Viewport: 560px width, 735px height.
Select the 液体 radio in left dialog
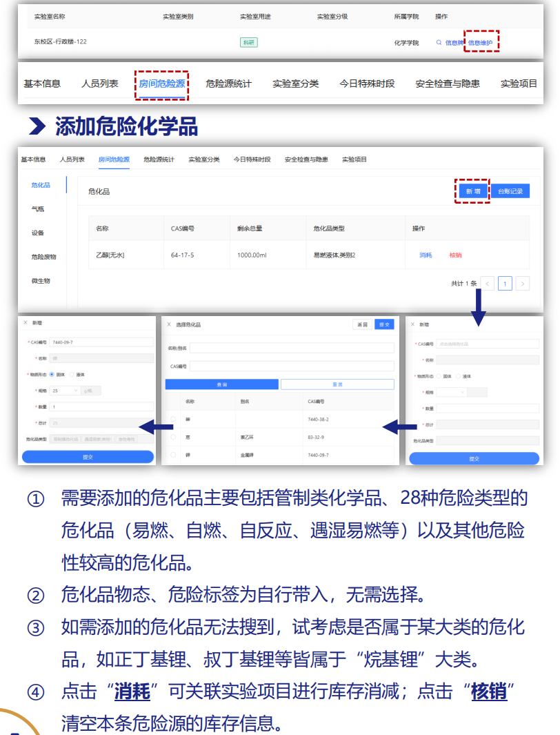[x=72, y=375]
